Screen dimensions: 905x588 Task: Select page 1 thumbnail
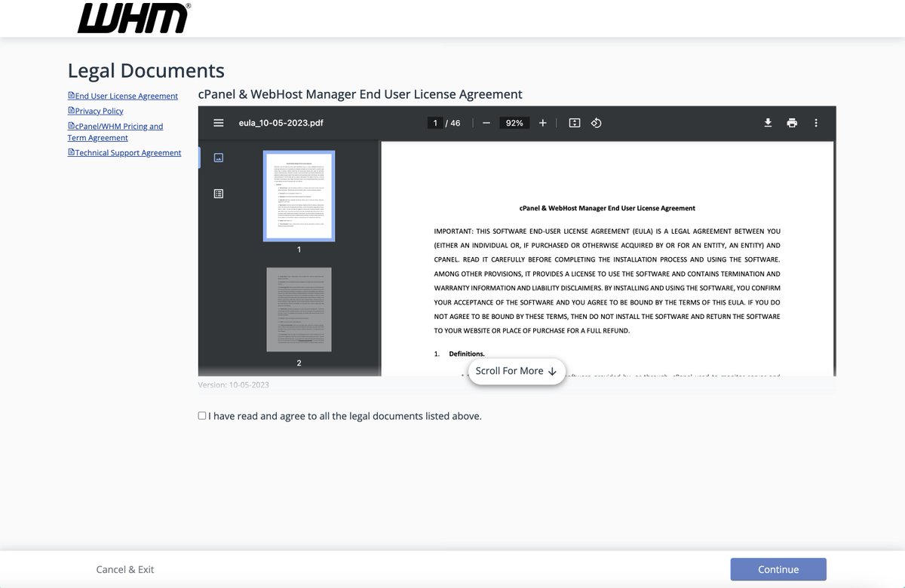(x=299, y=196)
